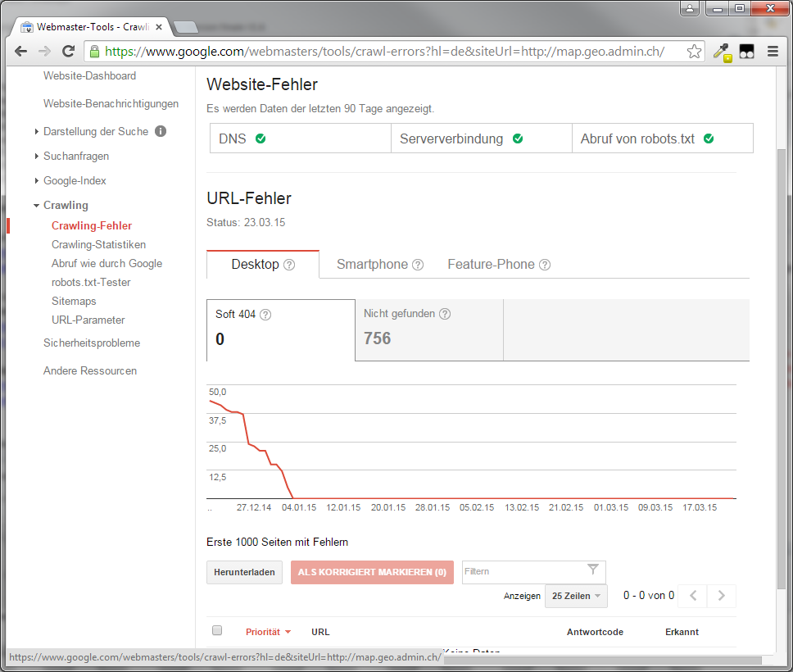Screen dimensions: 793x672
Task: Open Sicherheitsprobleme in sidebar
Action: [92, 343]
